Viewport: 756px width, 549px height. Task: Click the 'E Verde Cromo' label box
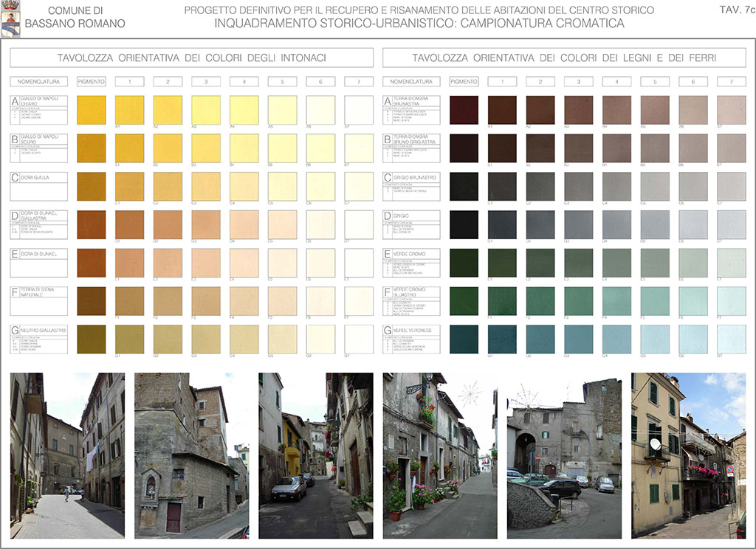(411, 263)
